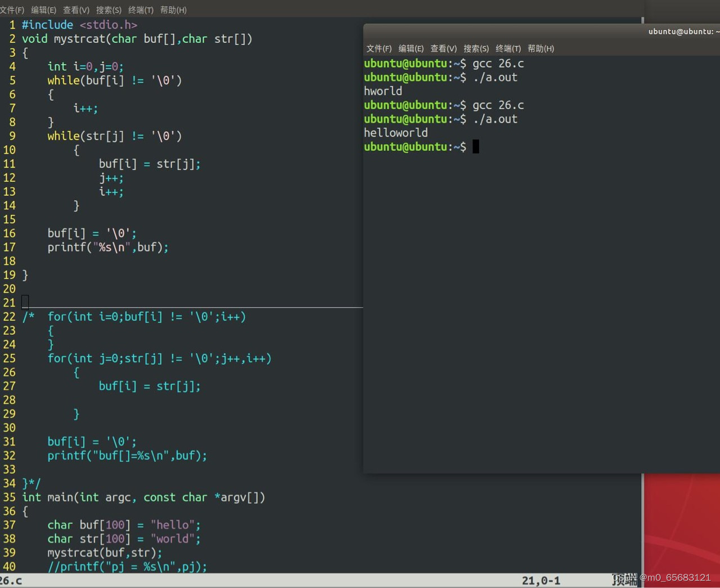Click line number 20 in the editor gutter

click(10, 289)
